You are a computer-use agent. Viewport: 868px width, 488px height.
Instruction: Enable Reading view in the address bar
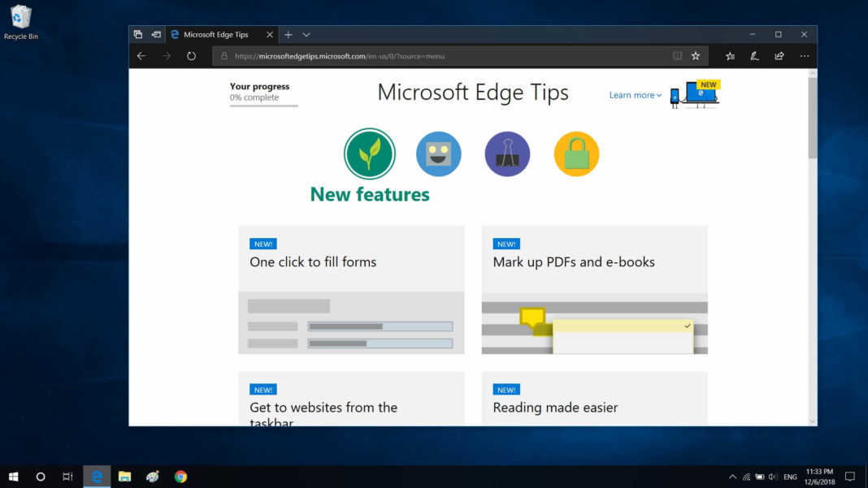tap(678, 55)
